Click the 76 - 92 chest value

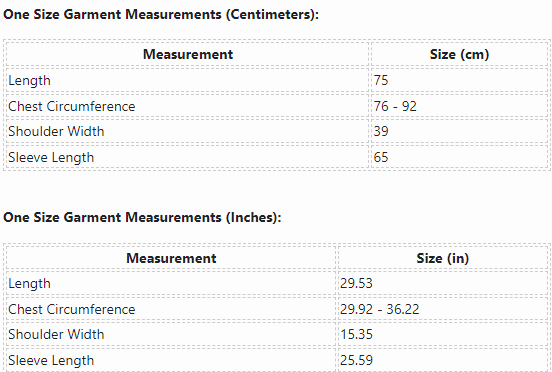(x=395, y=106)
